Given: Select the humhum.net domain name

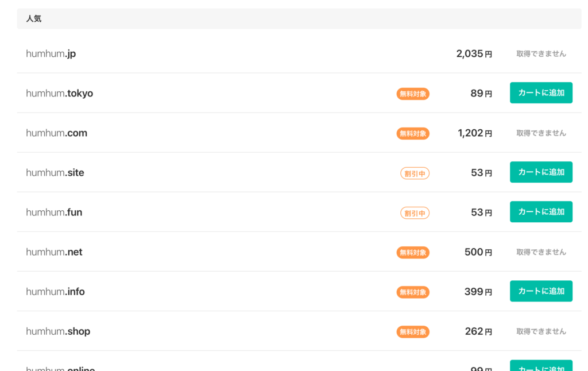Looking at the screenshot, I should 54,252.
